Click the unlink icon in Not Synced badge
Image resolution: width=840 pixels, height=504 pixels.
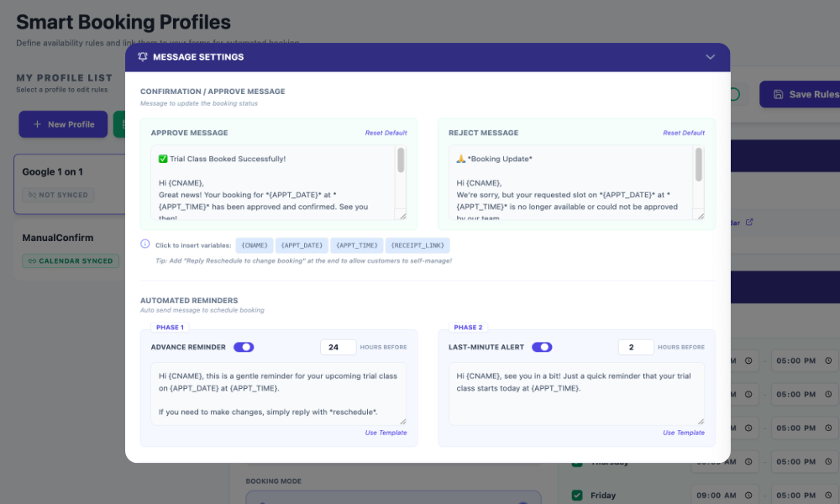point(32,195)
